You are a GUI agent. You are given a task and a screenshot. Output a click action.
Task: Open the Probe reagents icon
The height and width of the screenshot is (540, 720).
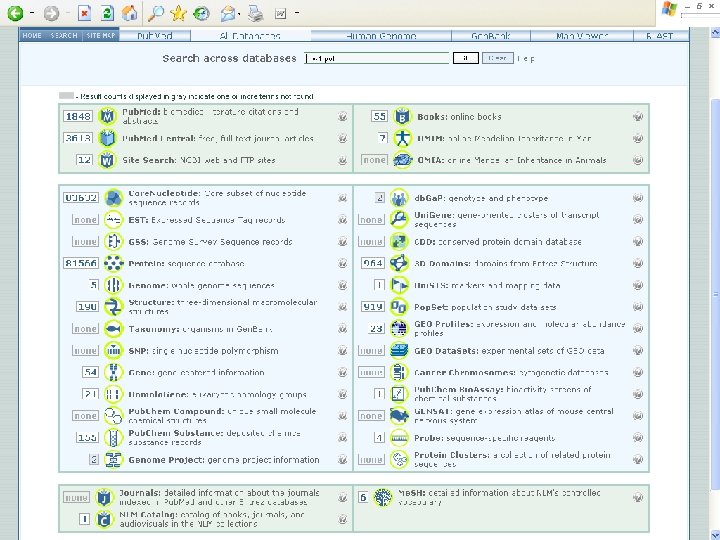(x=399, y=438)
